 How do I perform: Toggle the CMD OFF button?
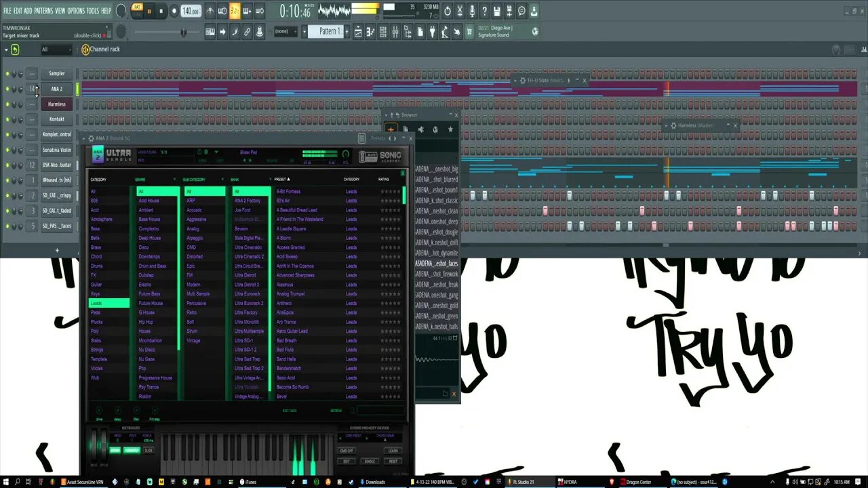pos(347,451)
